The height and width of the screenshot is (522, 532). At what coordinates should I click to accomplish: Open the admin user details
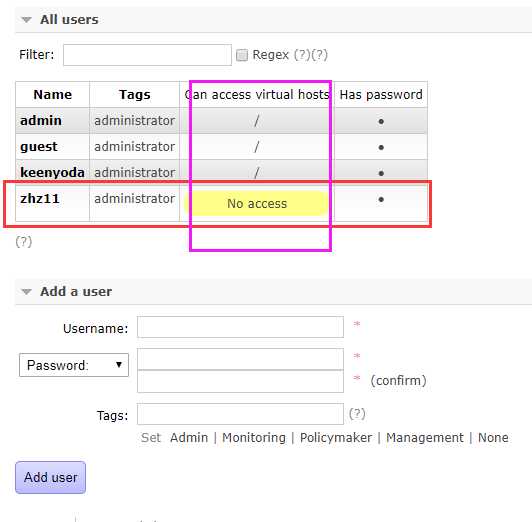pyautogui.click(x=41, y=121)
